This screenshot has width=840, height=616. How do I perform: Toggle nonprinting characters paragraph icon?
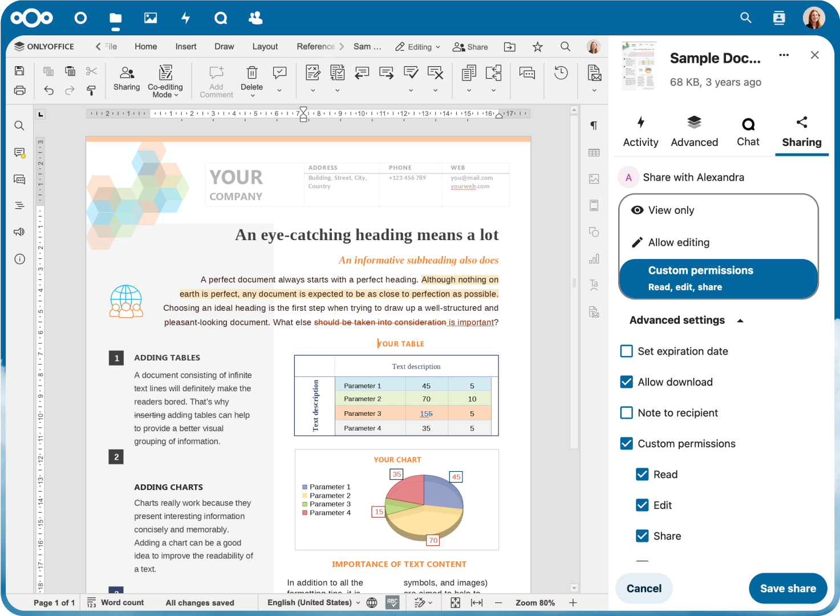click(x=594, y=125)
